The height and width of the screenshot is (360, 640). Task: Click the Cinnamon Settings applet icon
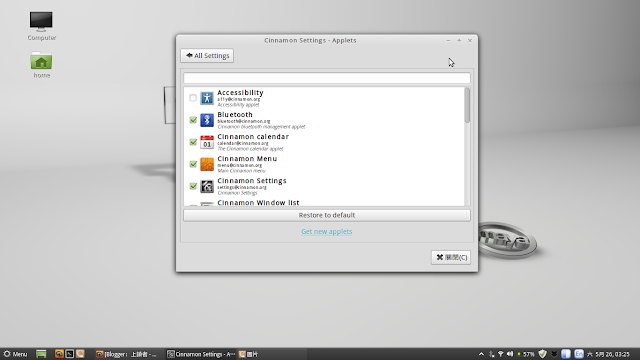(207, 186)
